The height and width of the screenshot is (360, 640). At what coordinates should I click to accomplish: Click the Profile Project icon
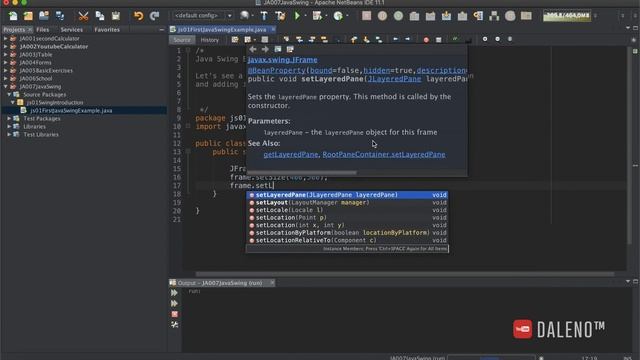[338, 16]
